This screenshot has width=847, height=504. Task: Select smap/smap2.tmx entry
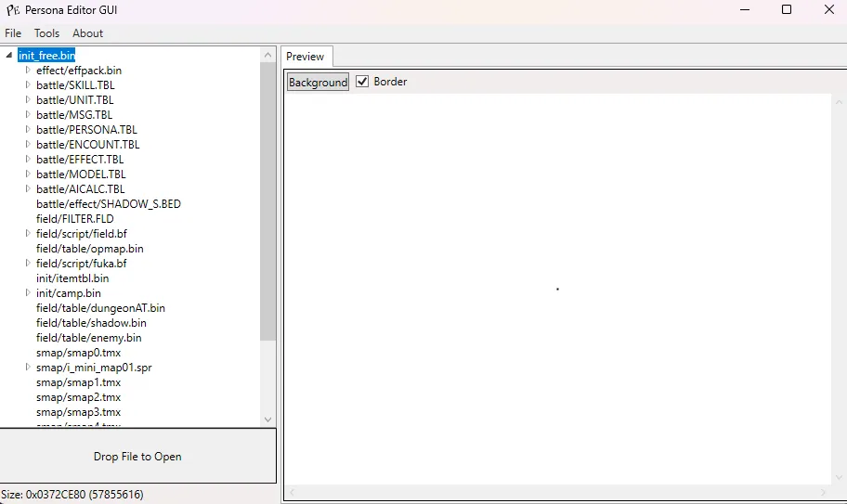click(78, 397)
